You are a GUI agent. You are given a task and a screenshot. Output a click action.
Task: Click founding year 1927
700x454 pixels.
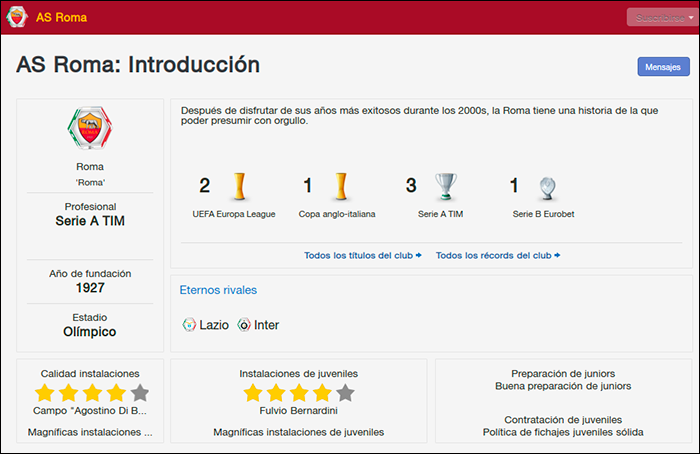90,287
